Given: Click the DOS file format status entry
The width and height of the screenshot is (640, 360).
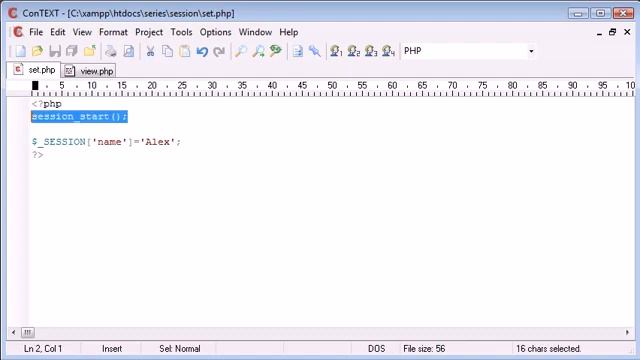Looking at the screenshot, I should pyautogui.click(x=376, y=349).
